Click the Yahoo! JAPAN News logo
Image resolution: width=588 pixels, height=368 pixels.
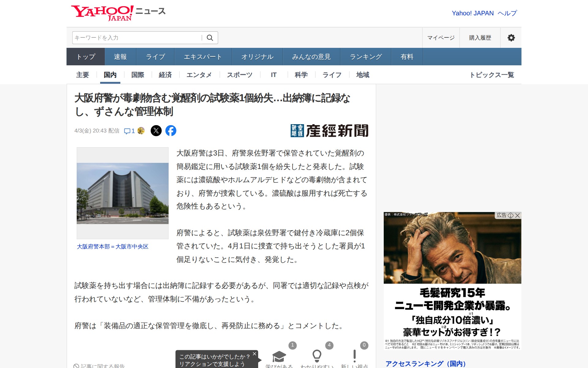pos(118,13)
